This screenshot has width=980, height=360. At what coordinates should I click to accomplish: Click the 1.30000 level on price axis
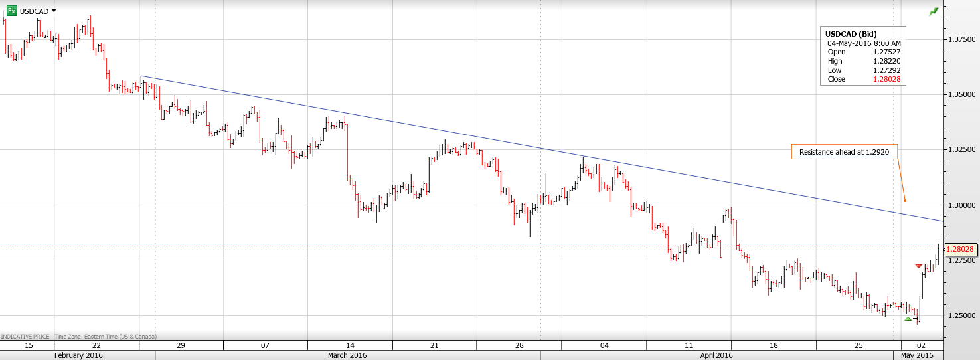click(x=961, y=205)
